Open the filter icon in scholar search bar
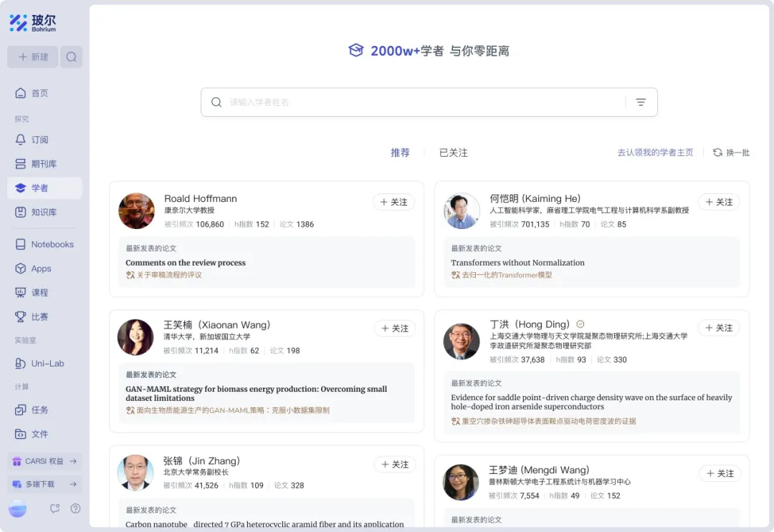 [641, 102]
